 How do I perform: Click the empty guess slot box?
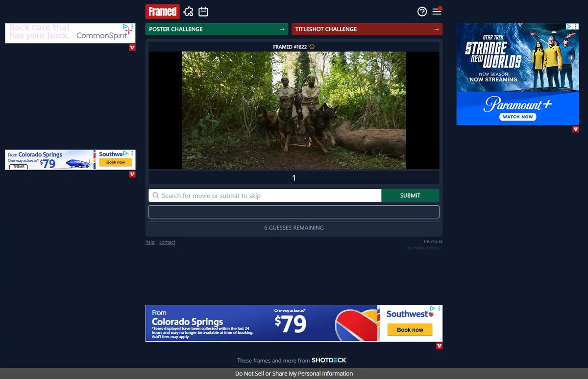tap(294, 212)
